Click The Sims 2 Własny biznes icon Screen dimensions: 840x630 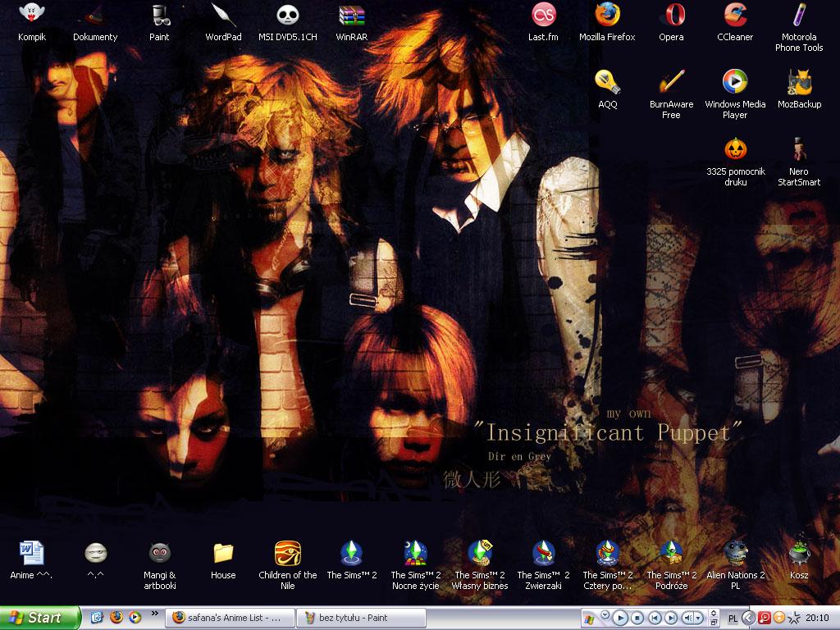tap(479, 566)
